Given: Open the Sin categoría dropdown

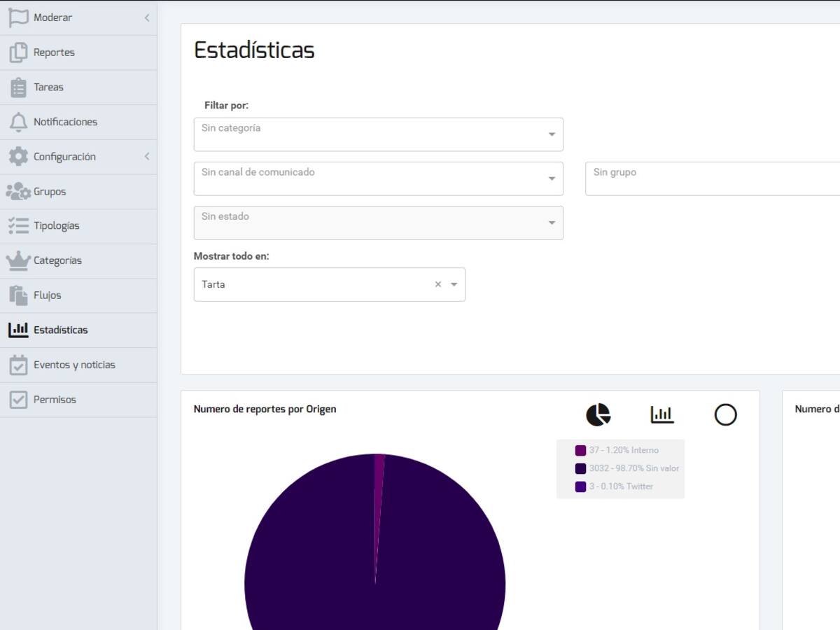Looking at the screenshot, I should [x=378, y=134].
